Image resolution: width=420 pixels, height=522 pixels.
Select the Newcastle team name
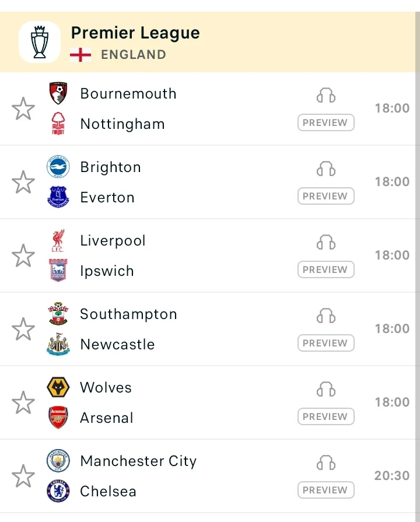(x=118, y=344)
